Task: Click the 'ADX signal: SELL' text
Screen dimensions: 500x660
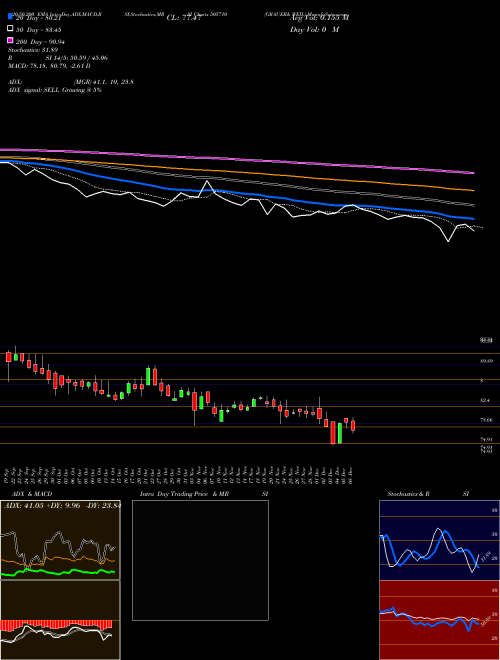Action: click(55, 90)
